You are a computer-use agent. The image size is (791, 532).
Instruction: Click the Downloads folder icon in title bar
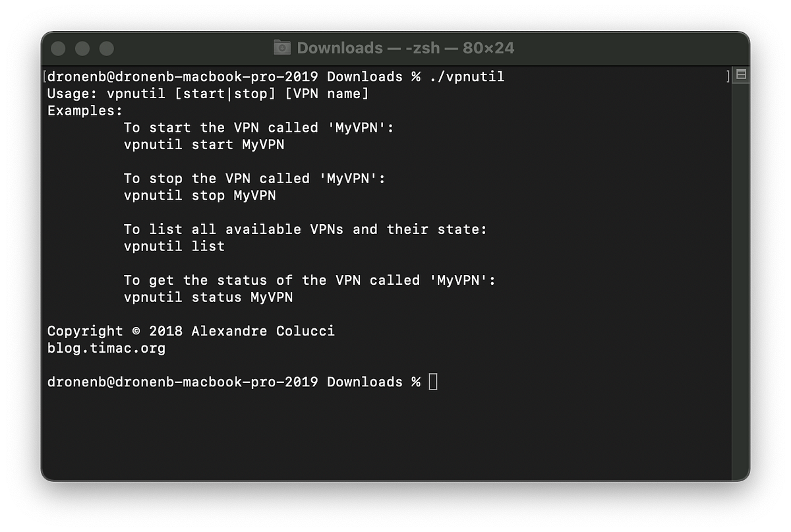(x=282, y=48)
